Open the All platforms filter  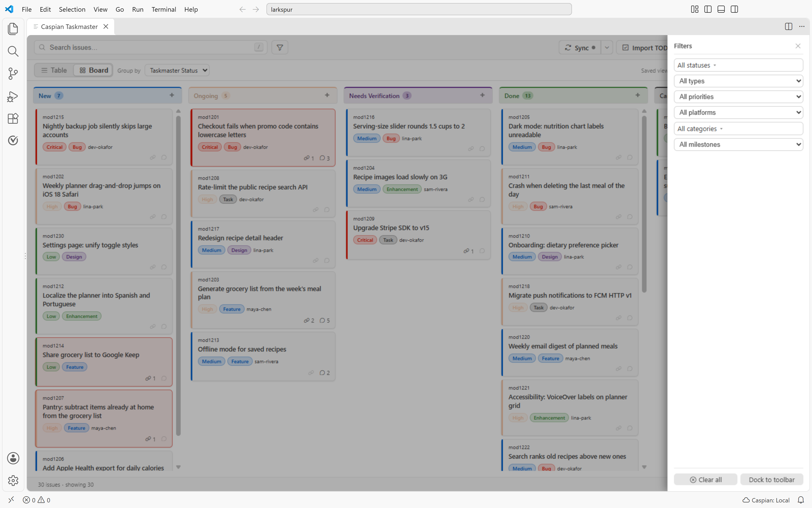pyautogui.click(x=738, y=113)
